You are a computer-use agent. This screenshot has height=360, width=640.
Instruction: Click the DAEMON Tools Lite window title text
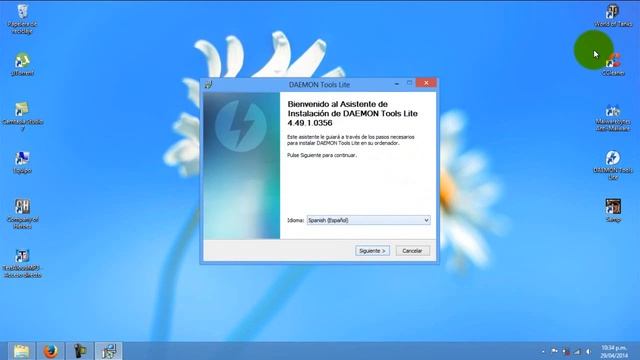pos(319,84)
